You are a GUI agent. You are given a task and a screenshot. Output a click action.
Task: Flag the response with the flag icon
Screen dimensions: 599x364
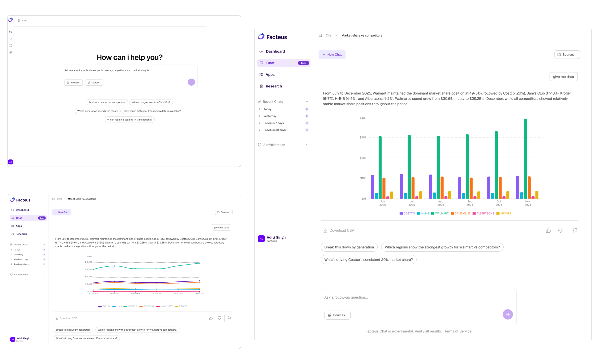point(575,230)
